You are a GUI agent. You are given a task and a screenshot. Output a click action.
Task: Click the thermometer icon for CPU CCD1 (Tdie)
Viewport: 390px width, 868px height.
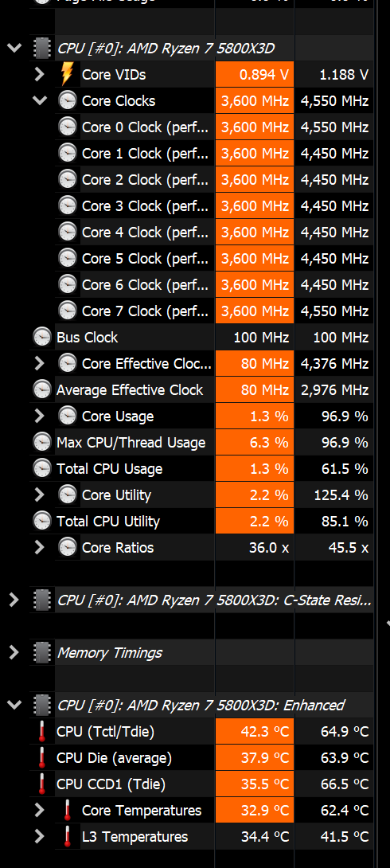point(42,784)
